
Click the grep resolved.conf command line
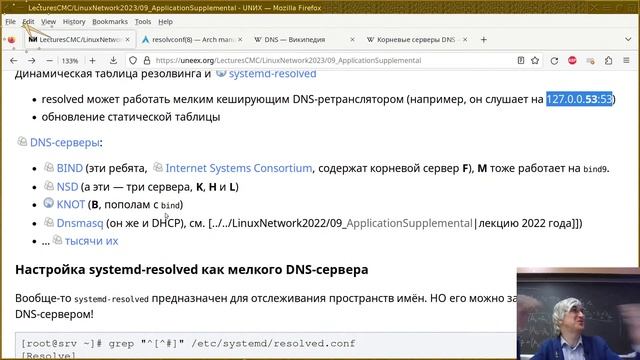[x=188, y=344]
